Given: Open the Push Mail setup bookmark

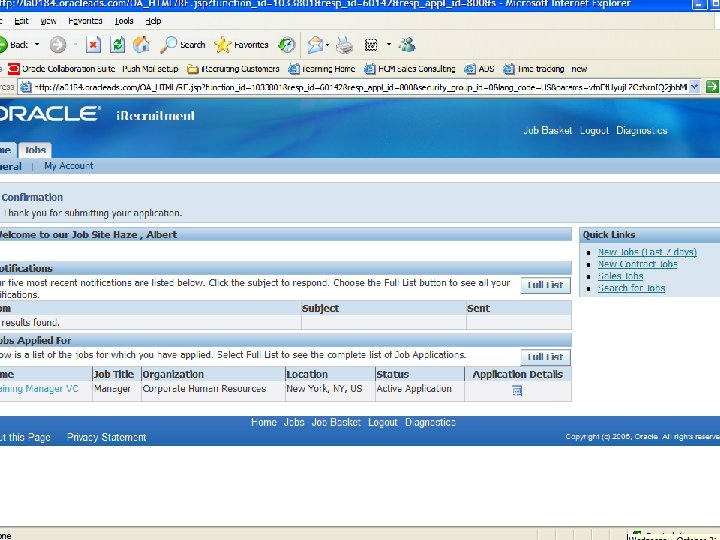Looking at the screenshot, I should (x=150, y=69).
